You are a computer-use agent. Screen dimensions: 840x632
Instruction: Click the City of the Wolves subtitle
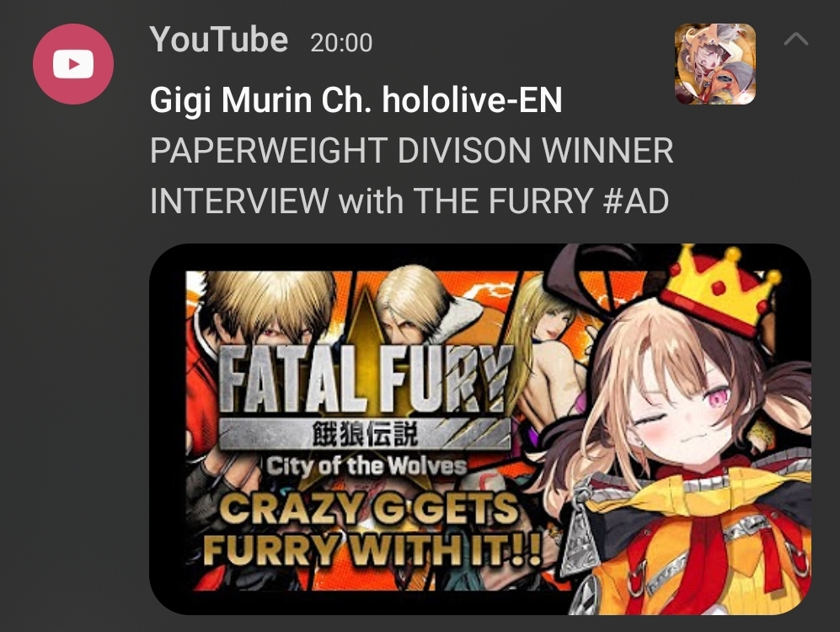coord(366,466)
